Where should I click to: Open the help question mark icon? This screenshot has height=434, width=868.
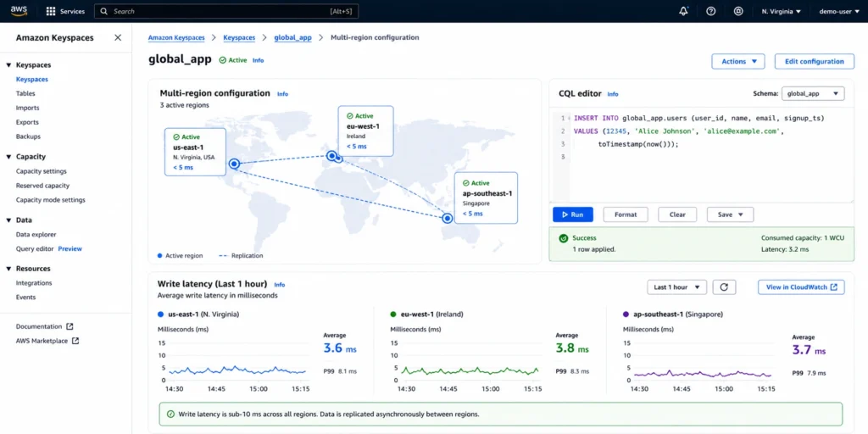[711, 11]
